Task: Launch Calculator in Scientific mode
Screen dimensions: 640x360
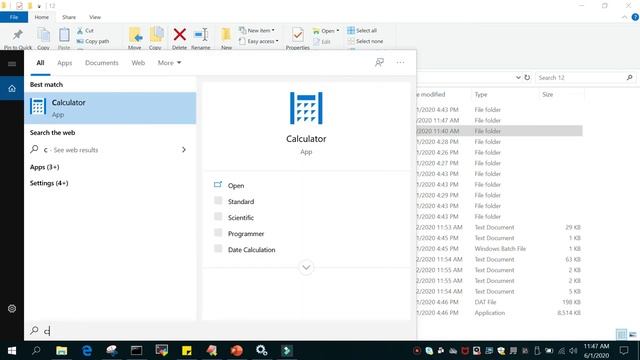Action: pyautogui.click(x=241, y=218)
